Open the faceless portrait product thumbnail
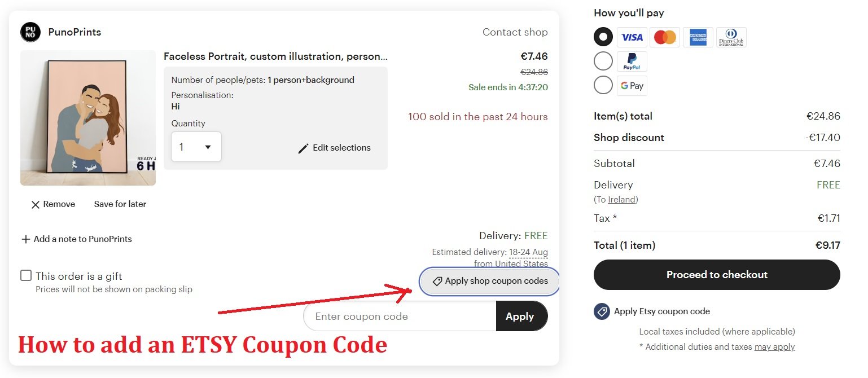The height and width of the screenshot is (378, 868). click(x=87, y=117)
